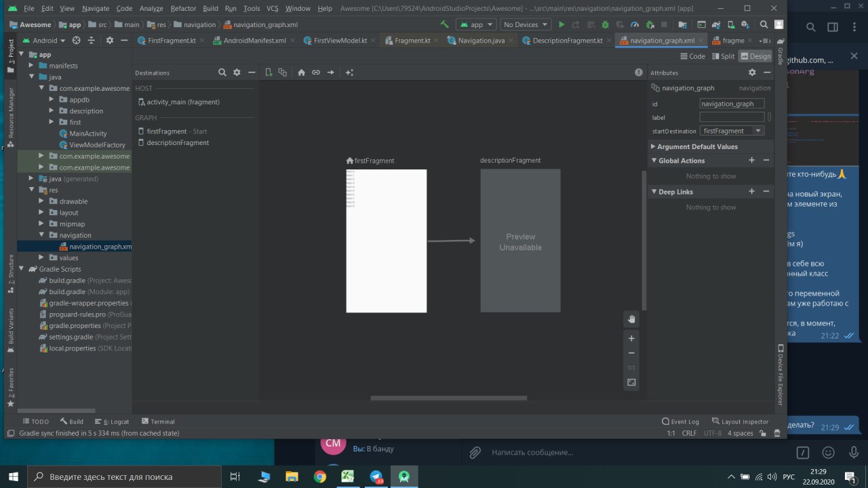Switch to Design view mode
This screenshot has height=488, width=868.
point(755,56)
